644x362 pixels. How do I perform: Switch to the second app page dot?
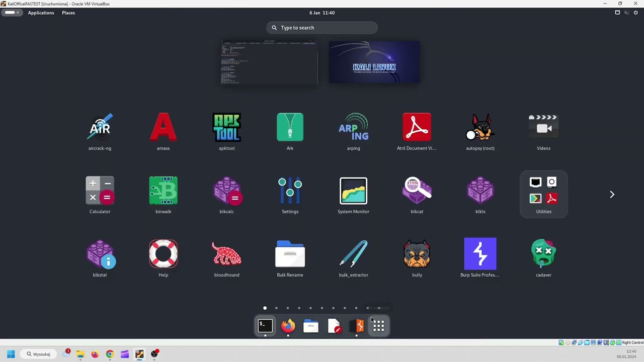point(276,308)
